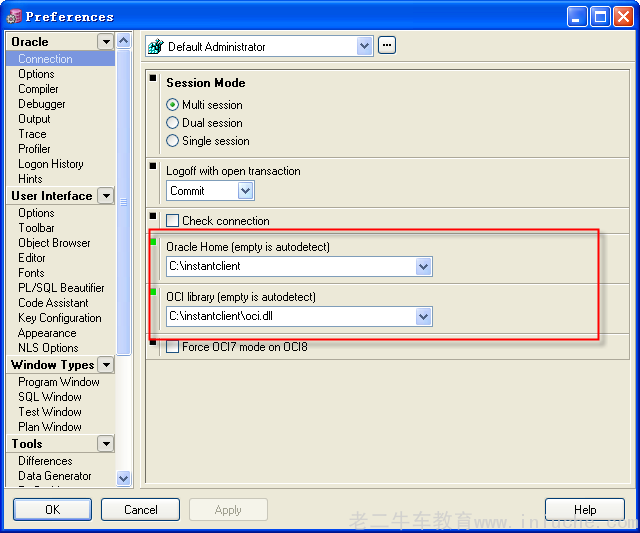This screenshot has height=533, width=640.
Task: Open PL/SQL Beautifier preferences
Action: coord(61,288)
